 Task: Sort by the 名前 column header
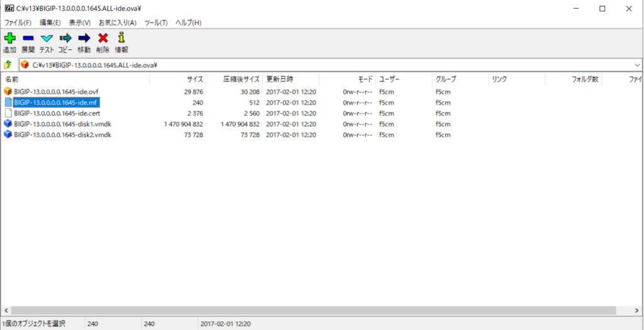point(75,79)
